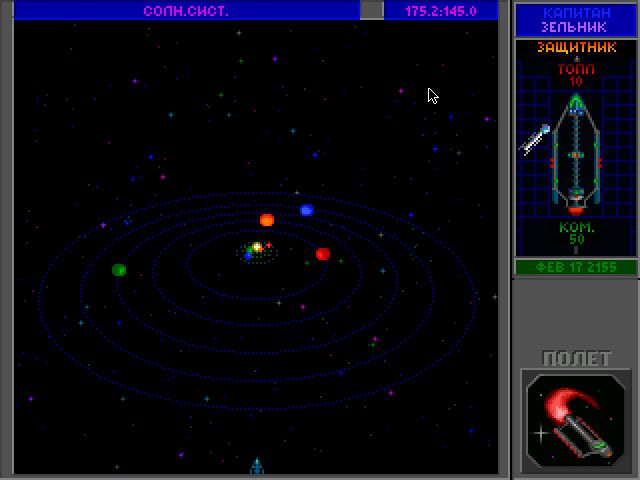640x480 pixels.
Task: Click the ЗАЩИТНИК ship name
Action: click(576, 47)
